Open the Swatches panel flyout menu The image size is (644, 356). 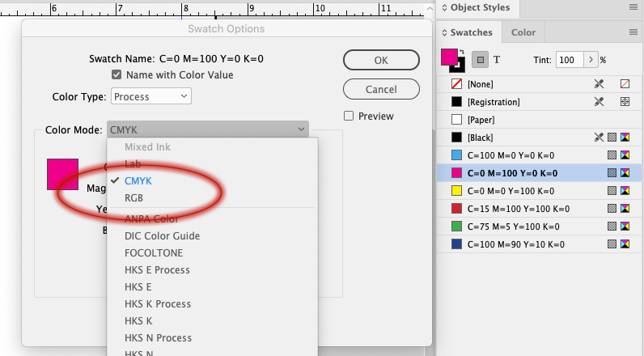pyautogui.click(x=633, y=32)
